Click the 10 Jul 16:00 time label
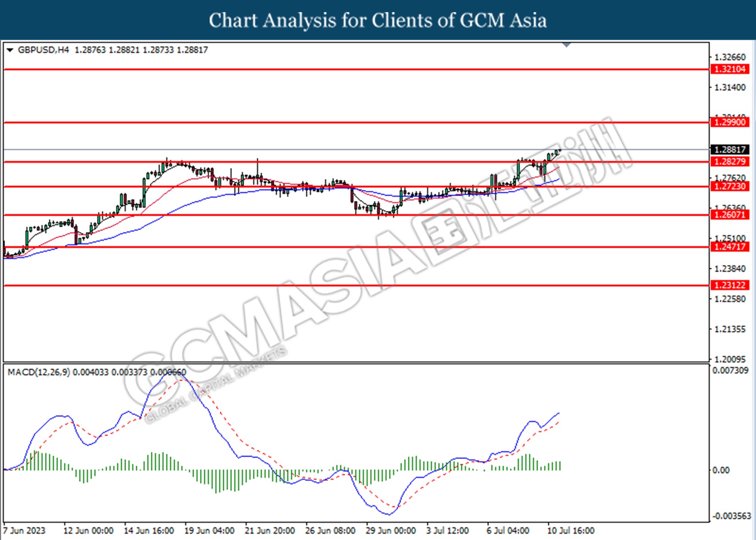756x540 pixels. click(571, 531)
